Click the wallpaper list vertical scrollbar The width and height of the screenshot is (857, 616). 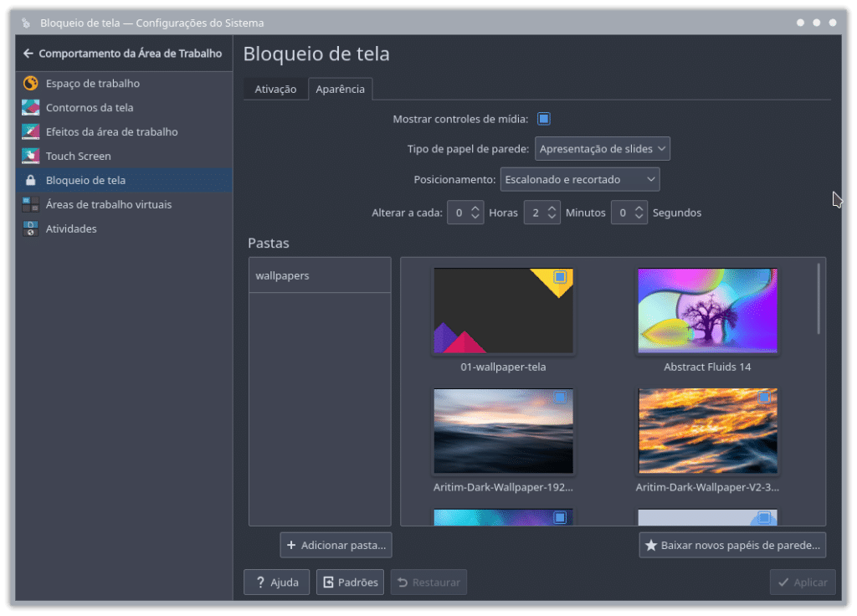pyautogui.click(x=819, y=300)
